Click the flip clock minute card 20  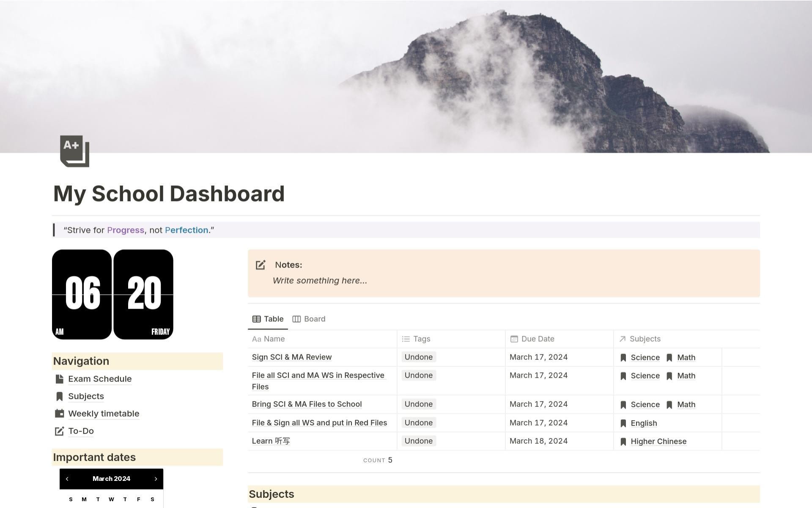click(143, 294)
